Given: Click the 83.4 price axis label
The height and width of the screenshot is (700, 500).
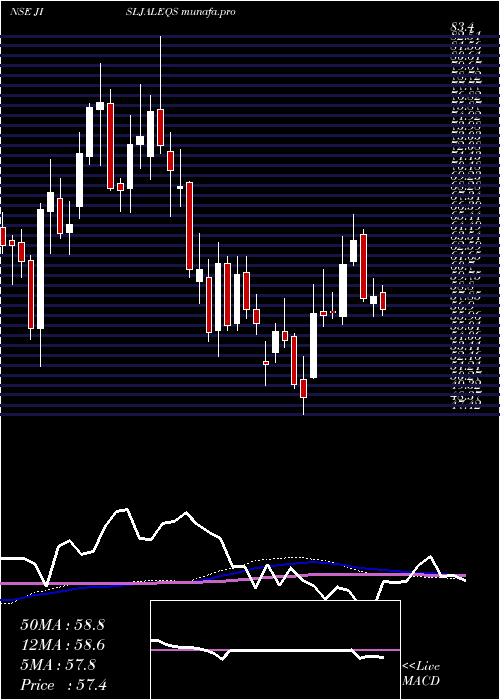Looking at the screenshot, I should point(464,28).
